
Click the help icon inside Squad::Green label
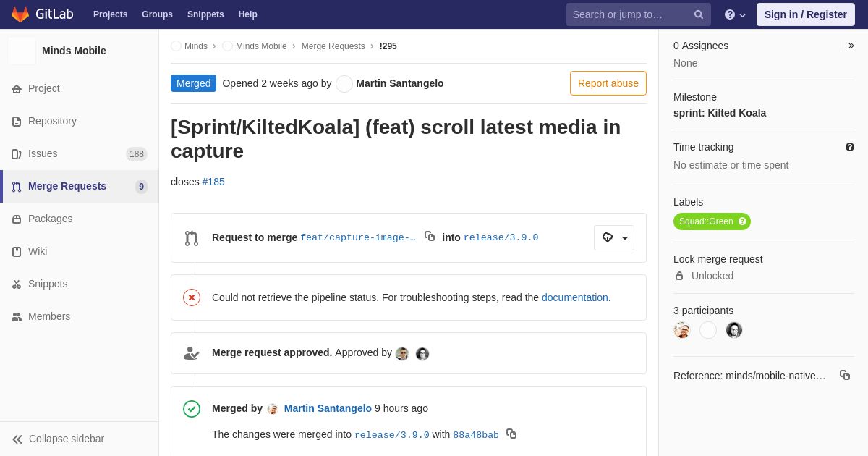pos(742,221)
